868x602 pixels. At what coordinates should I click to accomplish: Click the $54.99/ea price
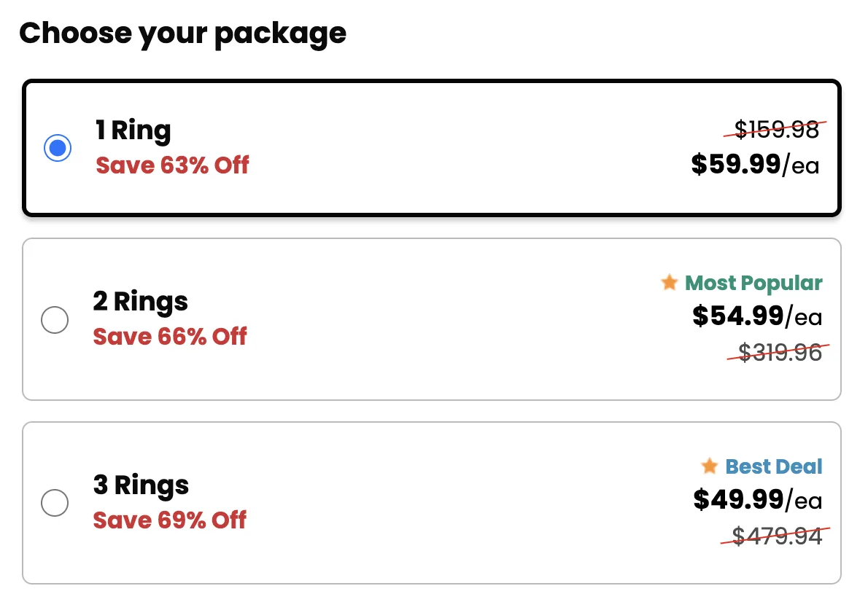coord(757,316)
